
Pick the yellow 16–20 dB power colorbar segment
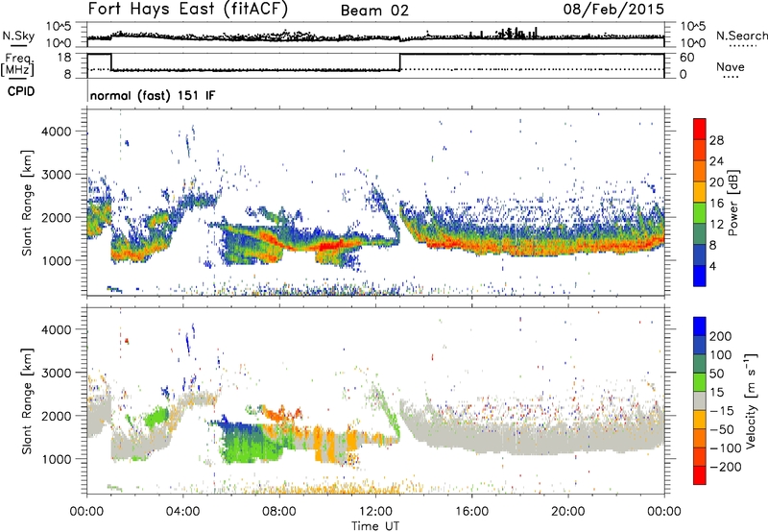700,192
